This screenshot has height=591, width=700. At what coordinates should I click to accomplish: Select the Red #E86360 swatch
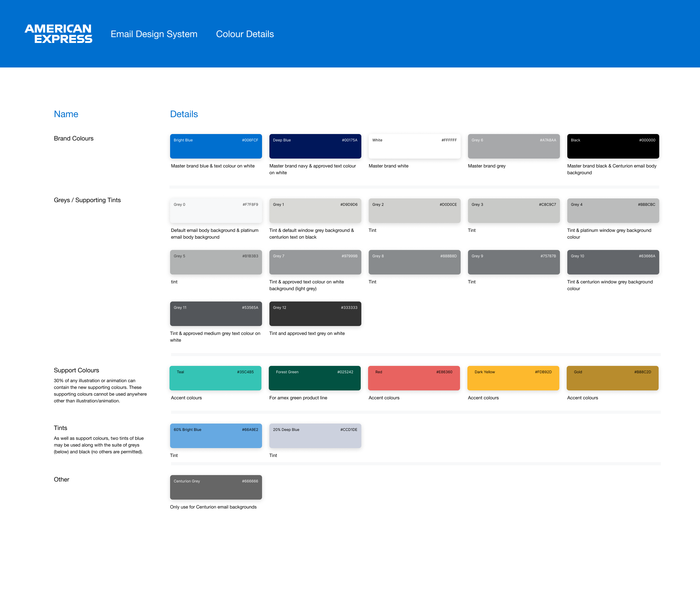click(414, 378)
